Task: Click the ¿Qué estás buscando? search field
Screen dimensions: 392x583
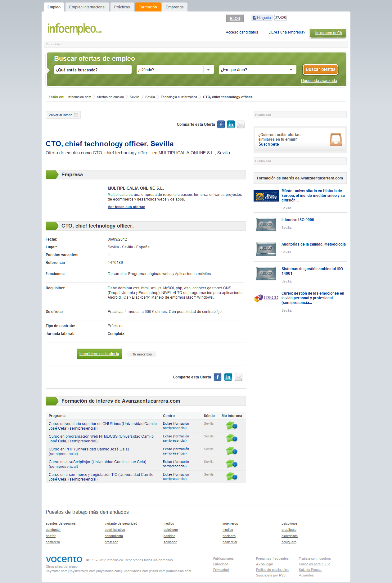Action: click(x=93, y=70)
